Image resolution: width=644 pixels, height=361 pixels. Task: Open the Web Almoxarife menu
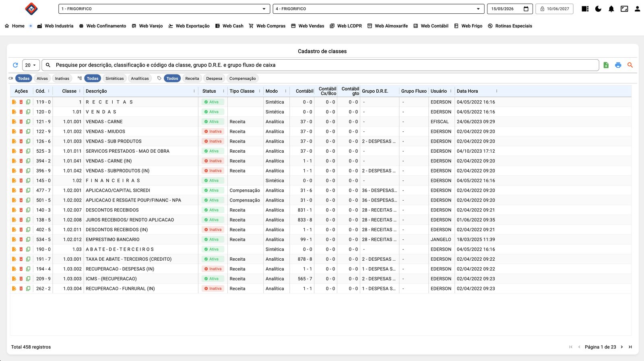pyautogui.click(x=387, y=26)
